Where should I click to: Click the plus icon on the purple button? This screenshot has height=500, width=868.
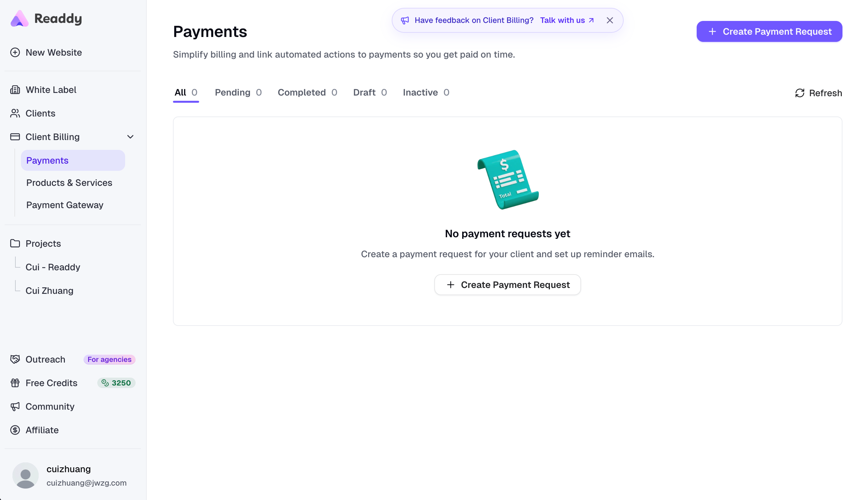712,31
